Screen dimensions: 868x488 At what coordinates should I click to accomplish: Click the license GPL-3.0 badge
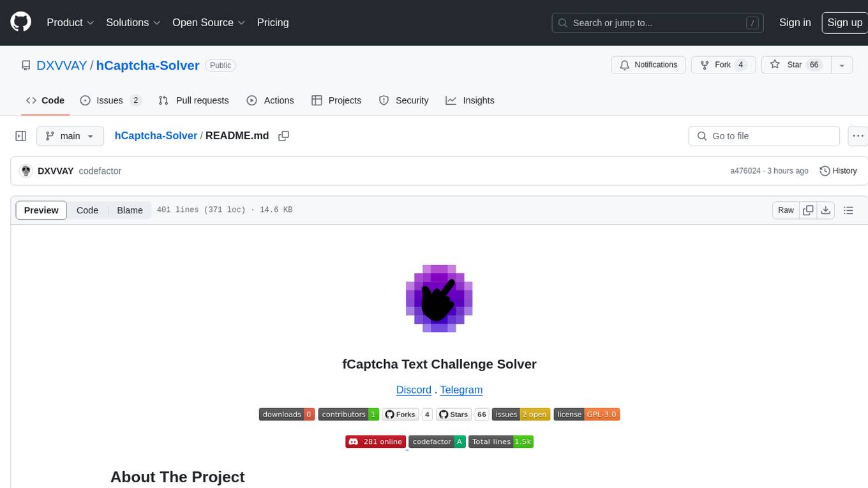click(x=587, y=415)
